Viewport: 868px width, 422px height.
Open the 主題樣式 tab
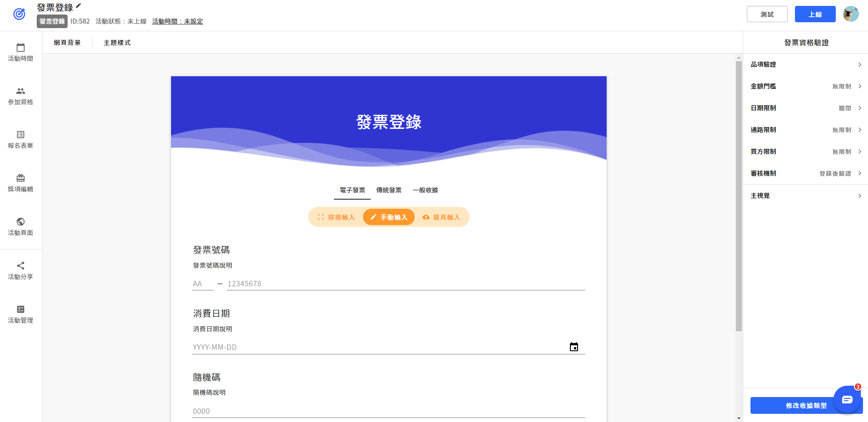pos(117,42)
